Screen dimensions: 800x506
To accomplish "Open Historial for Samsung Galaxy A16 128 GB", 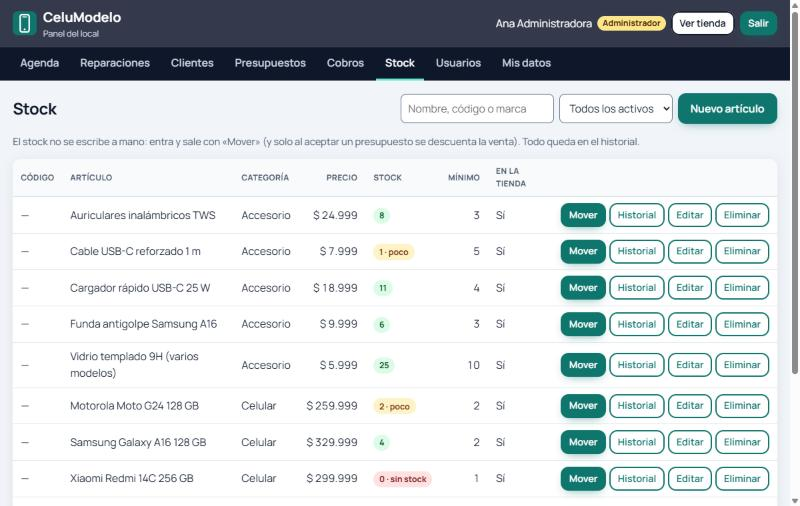I will (637, 442).
